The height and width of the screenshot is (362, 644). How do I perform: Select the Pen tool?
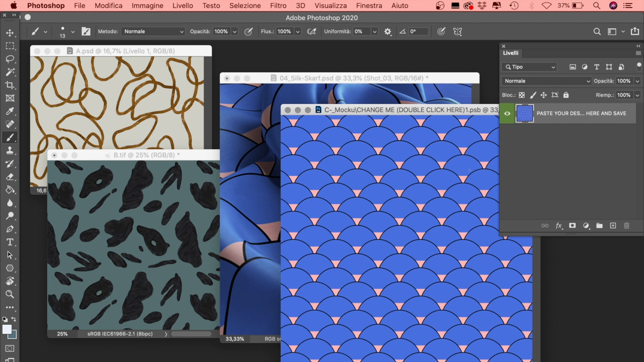10,229
